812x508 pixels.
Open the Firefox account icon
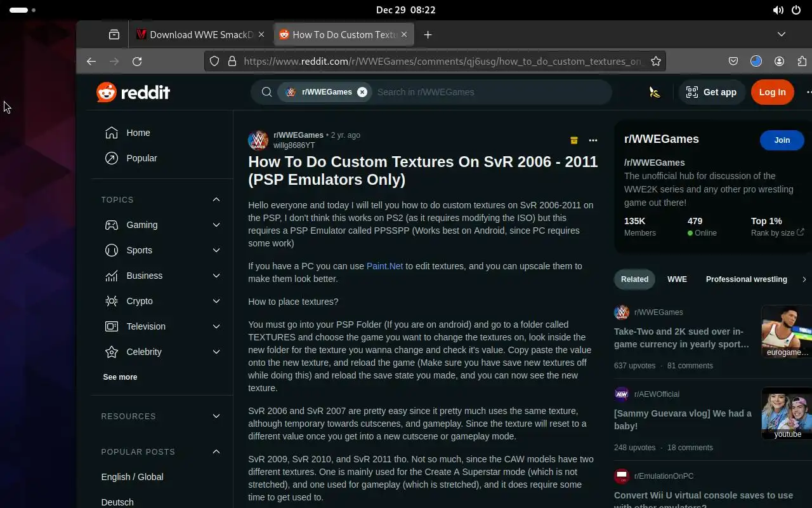780,62
